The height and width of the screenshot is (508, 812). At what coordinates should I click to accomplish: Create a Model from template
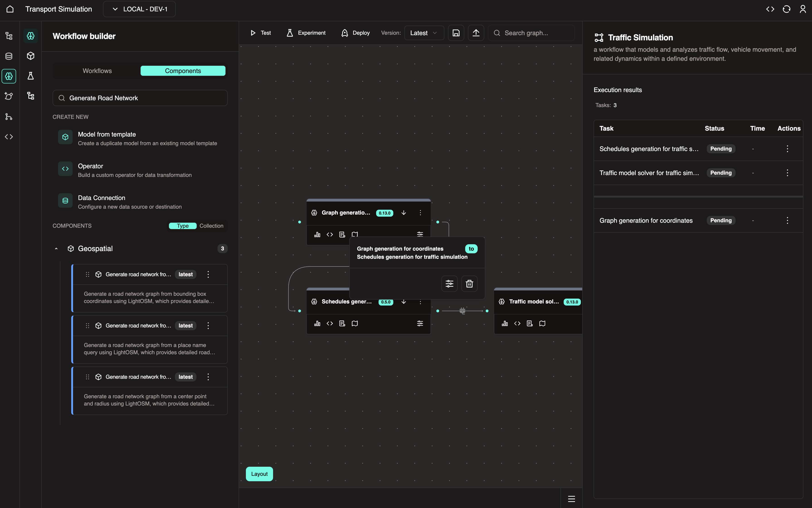[x=140, y=138]
